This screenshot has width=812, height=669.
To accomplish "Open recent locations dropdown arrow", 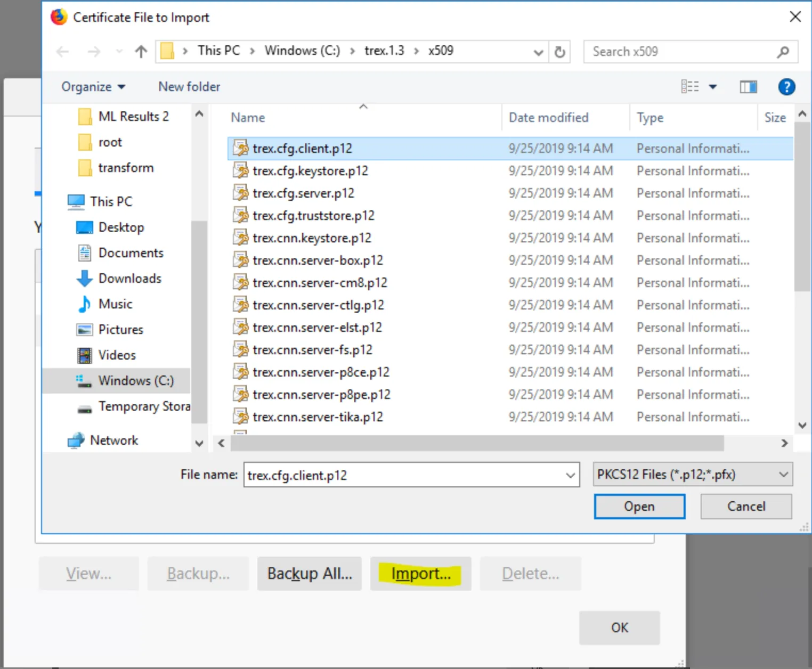I will point(119,52).
